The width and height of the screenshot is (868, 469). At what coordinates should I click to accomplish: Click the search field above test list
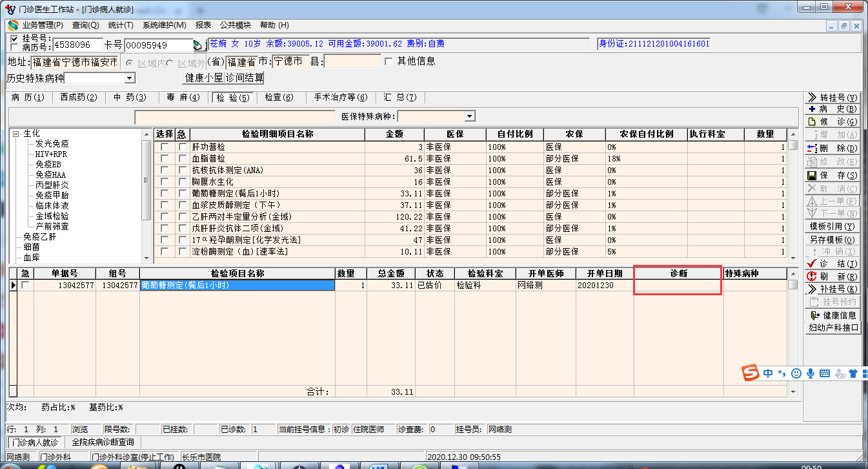pyautogui.click(x=236, y=117)
